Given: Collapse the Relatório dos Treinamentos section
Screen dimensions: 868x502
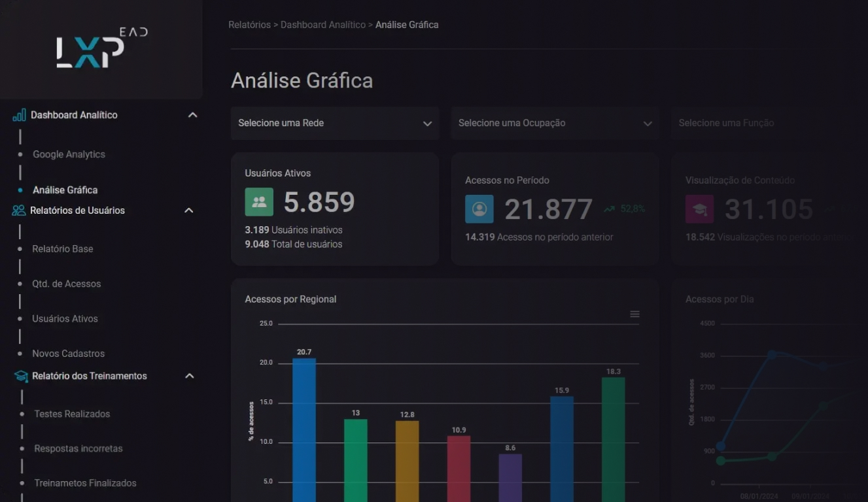Looking at the screenshot, I should click(x=190, y=376).
